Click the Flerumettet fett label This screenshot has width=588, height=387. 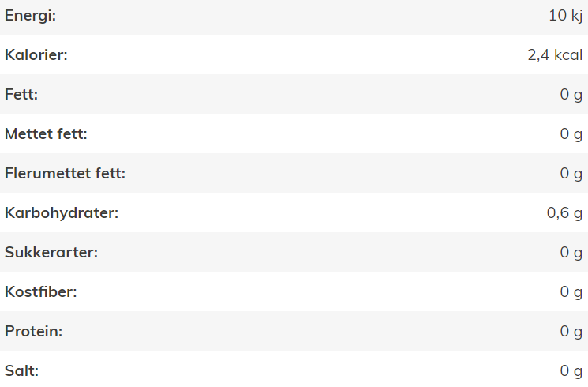[x=65, y=173]
